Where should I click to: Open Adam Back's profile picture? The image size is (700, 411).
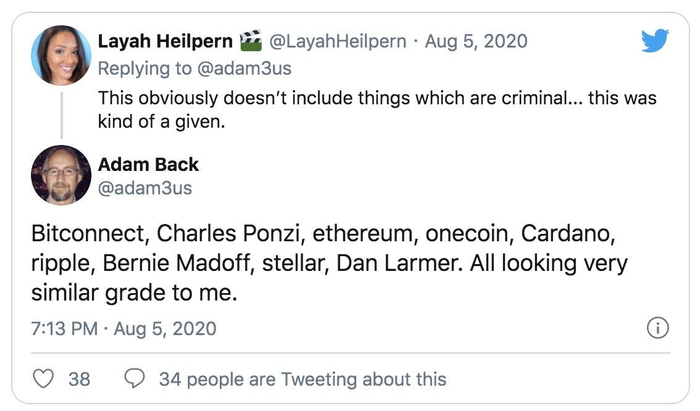pos(61,175)
